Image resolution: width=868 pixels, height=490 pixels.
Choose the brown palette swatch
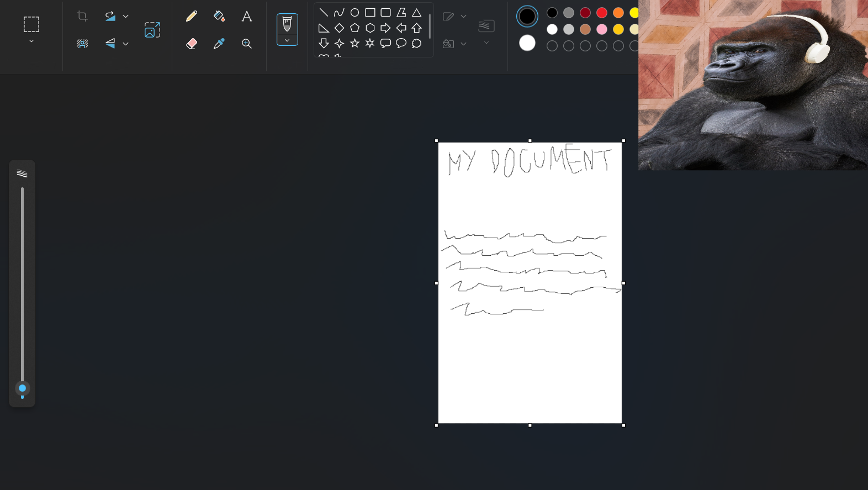click(585, 29)
